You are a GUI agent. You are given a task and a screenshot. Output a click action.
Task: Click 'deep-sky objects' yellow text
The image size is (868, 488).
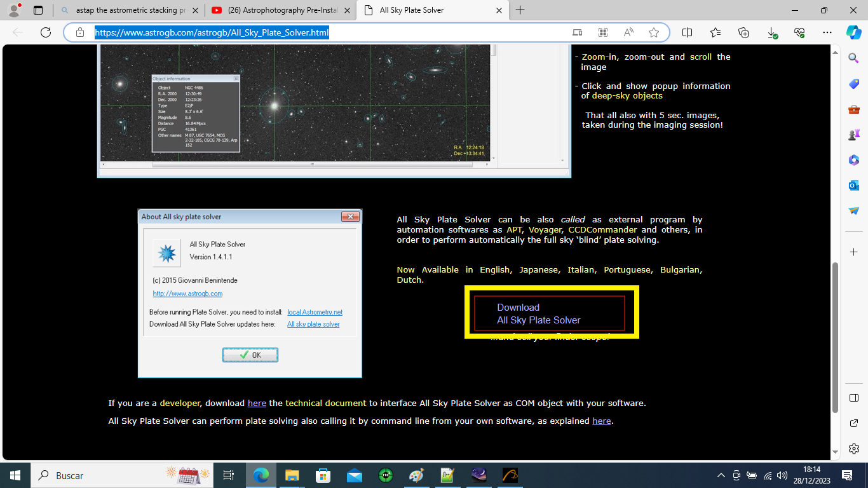tap(627, 95)
